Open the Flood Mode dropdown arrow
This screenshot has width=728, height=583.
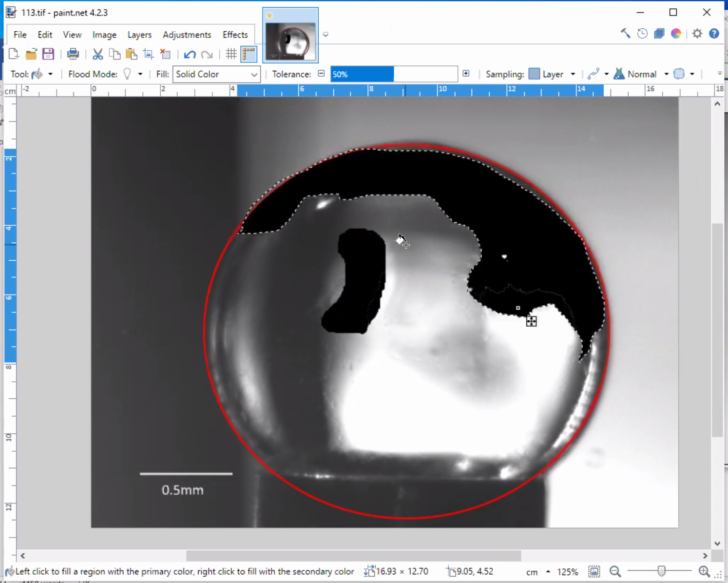(x=140, y=74)
